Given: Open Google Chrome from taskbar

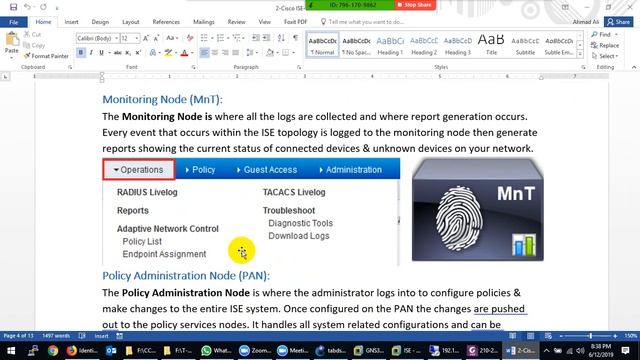Looking at the screenshot, I should point(53,351).
